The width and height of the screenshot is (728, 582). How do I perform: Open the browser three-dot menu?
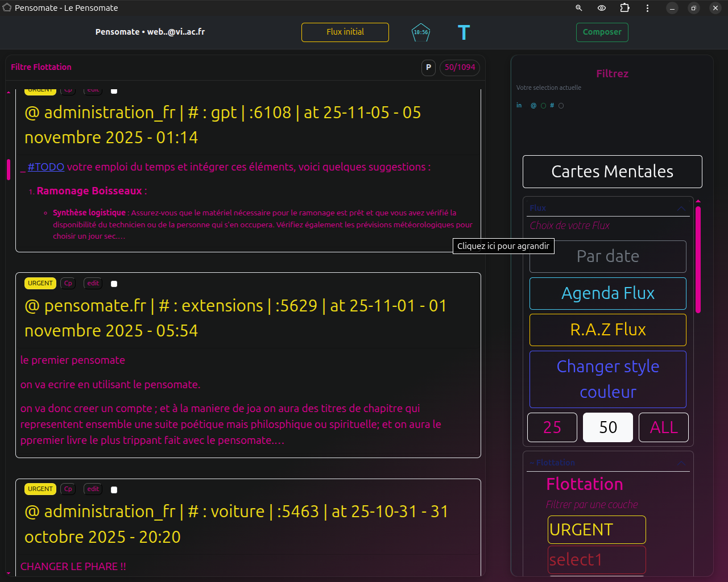point(647,8)
